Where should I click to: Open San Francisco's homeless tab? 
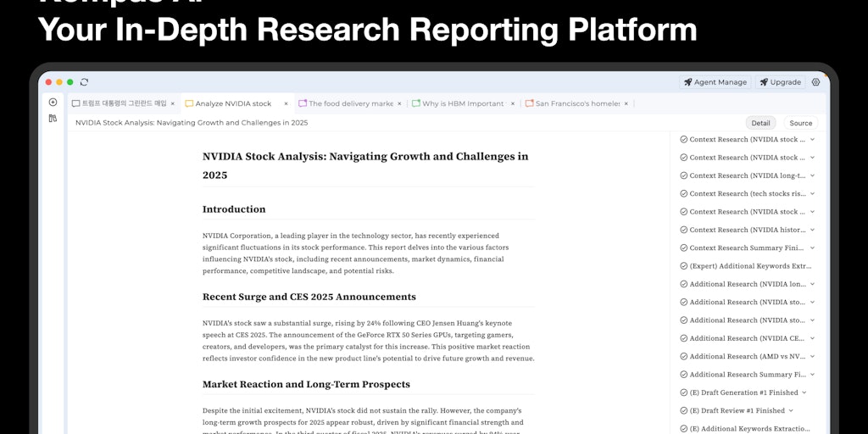577,103
